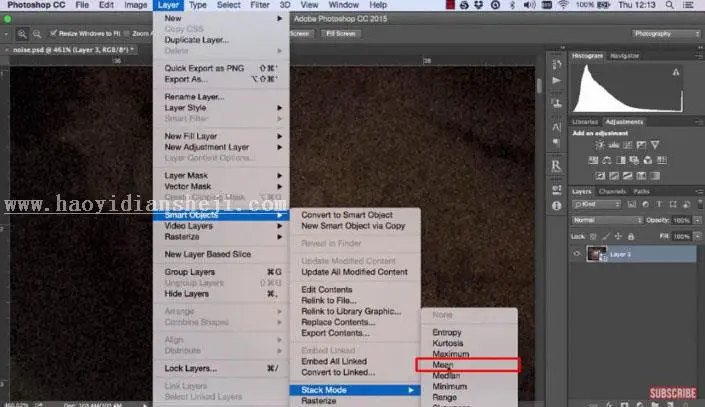Filter layers by adjustment layers icon

(646, 204)
